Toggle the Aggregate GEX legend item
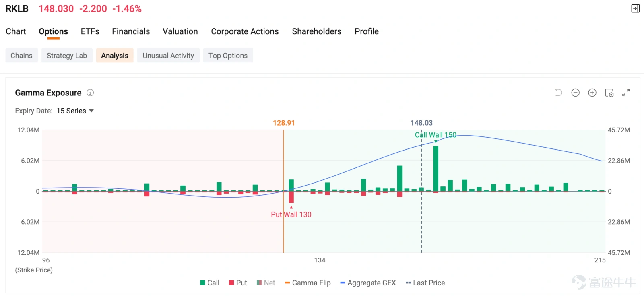 click(368, 283)
